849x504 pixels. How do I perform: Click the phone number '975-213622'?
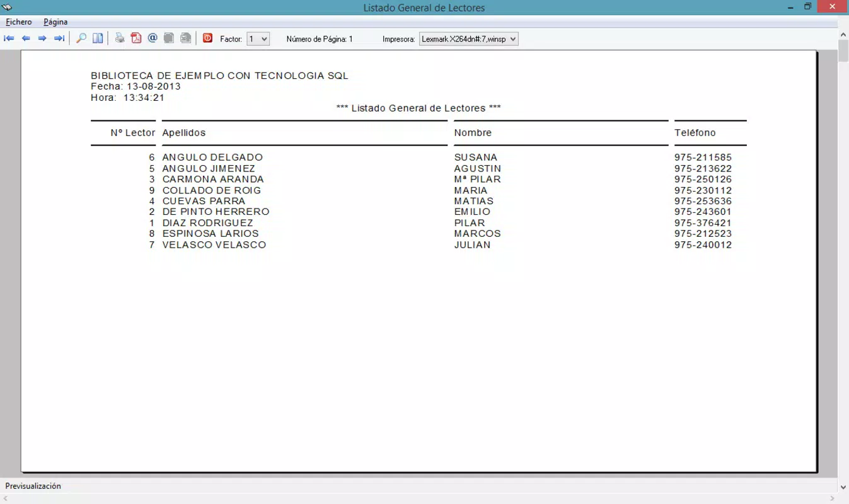point(703,168)
